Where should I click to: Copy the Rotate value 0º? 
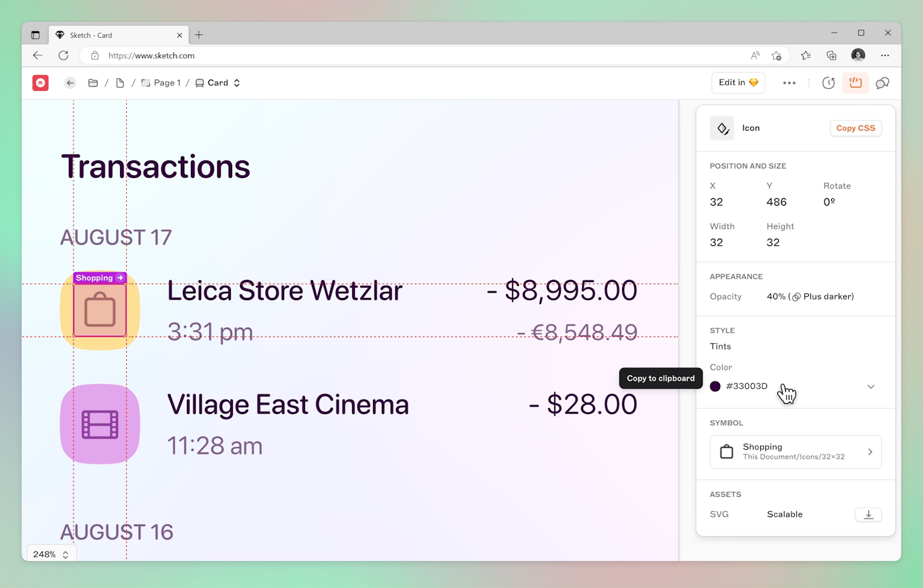(829, 202)
